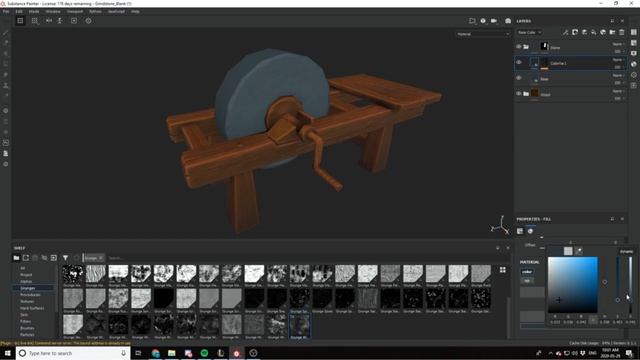Click inside the blue color picker square

pyautogui.click(x=573, y=285)
